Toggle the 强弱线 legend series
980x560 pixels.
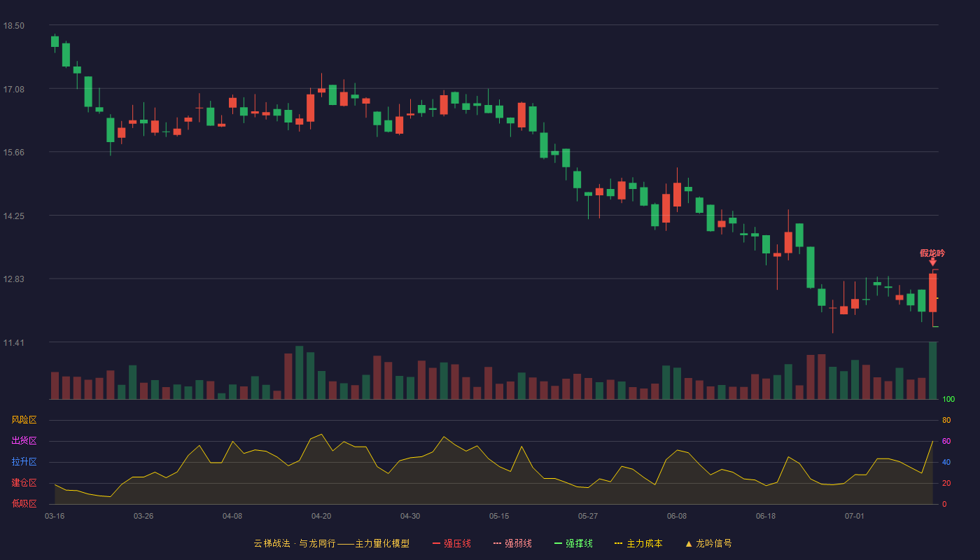click(x=512, y=543)
